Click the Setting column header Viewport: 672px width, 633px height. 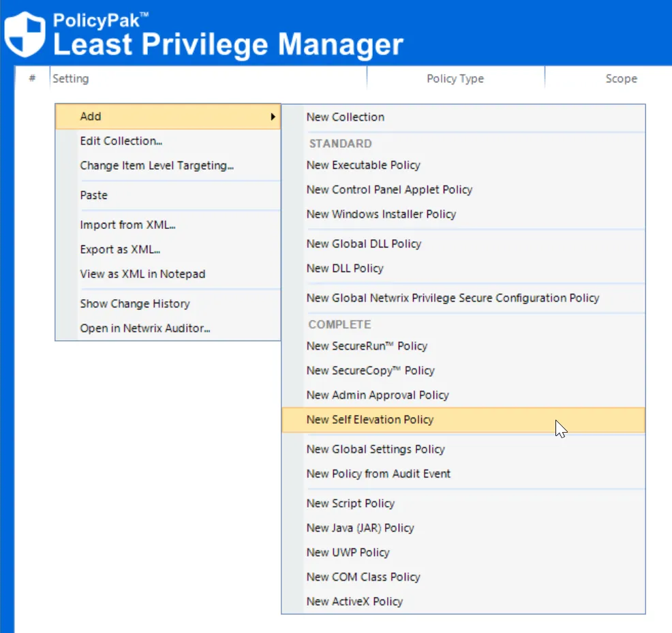coord(70,78)
